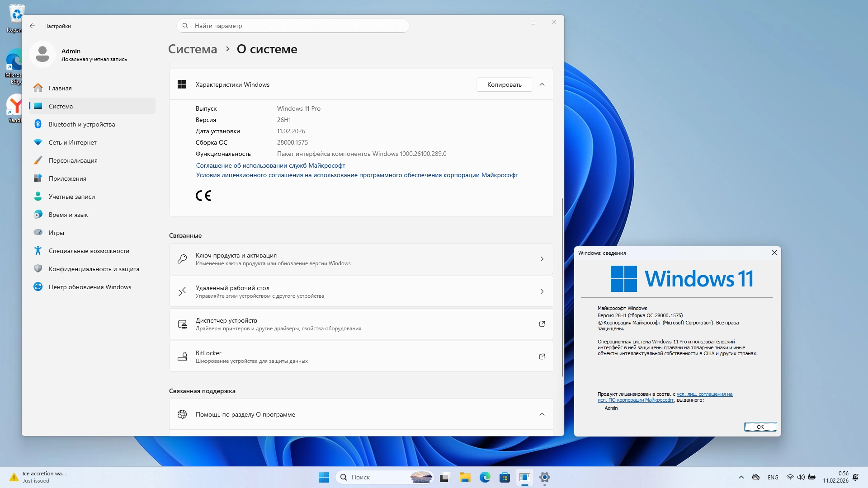Go to Центр обновления Windows
868x488 pixels.
[x=90, y=287]
